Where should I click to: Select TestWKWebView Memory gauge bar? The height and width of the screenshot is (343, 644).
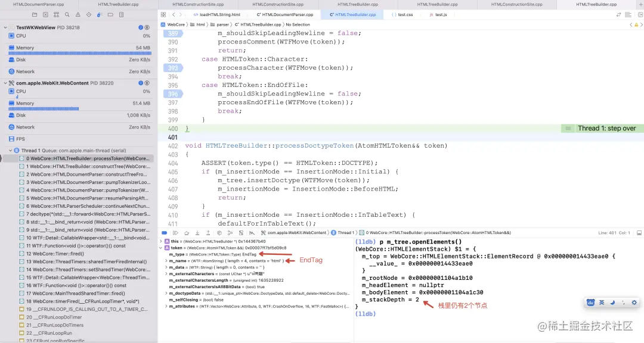pyautogui.click(x=80, y=54)
